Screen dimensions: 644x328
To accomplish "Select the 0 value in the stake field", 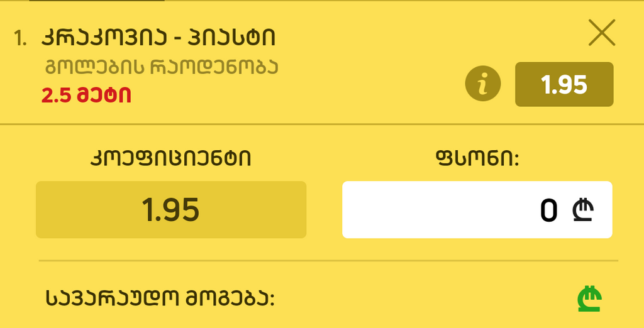I will 548,210.
